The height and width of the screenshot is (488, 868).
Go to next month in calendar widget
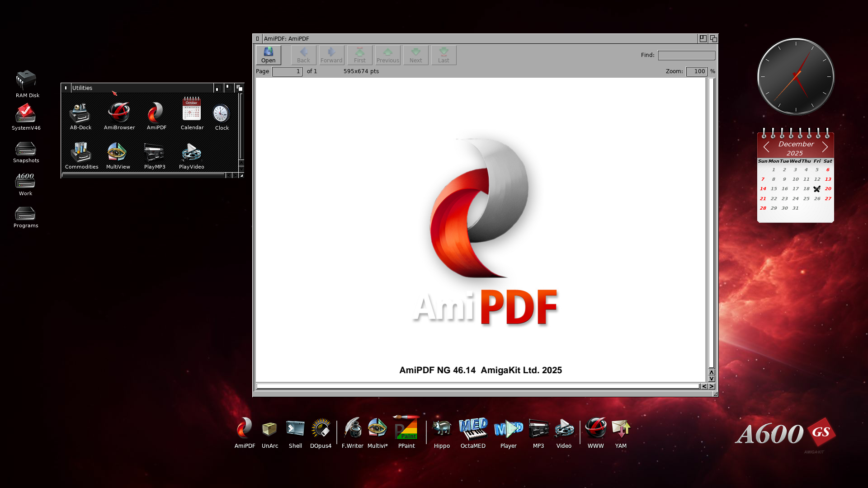(x=825, y=147)
